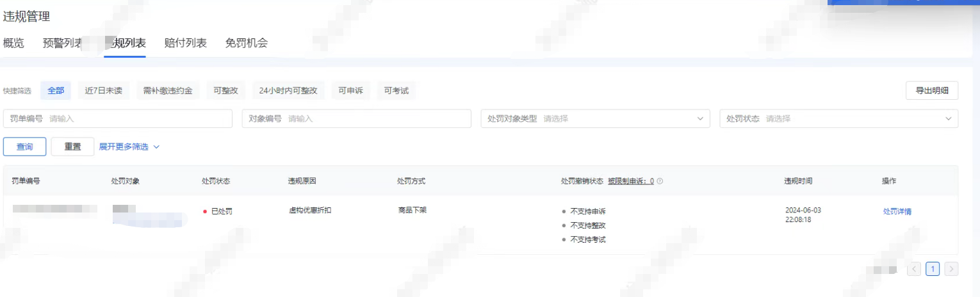Expand 展开更多筛选 filters
The width and height of the screenshot is (980, 297).
pyautogui.click(x=129, y=147)
